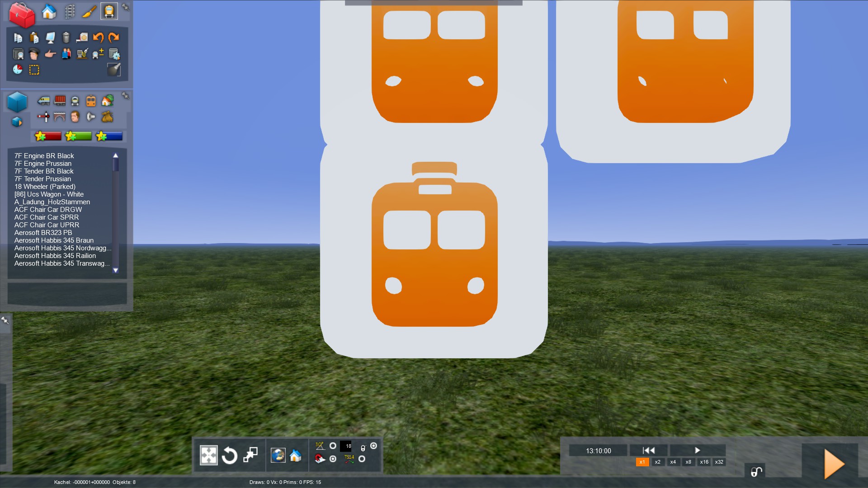868x488 pixels.
Task: Select Aerosoft BR323 PB from list
Action: (x=43, y=233)
